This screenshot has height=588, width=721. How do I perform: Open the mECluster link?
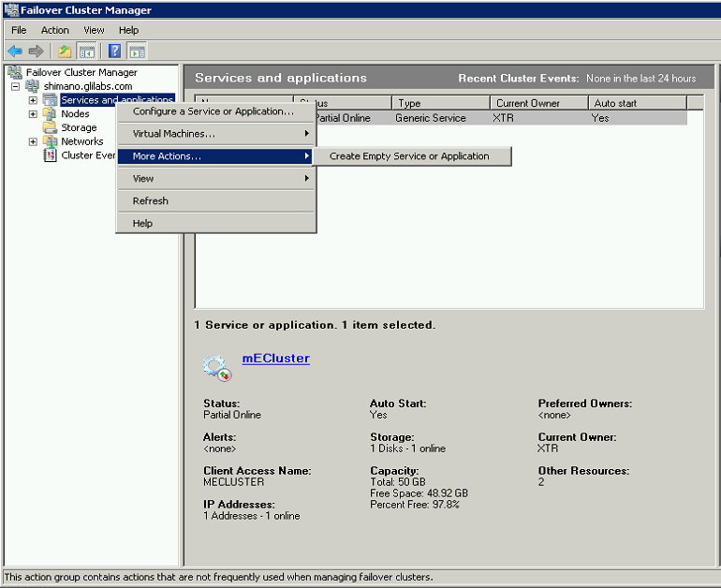275,359
